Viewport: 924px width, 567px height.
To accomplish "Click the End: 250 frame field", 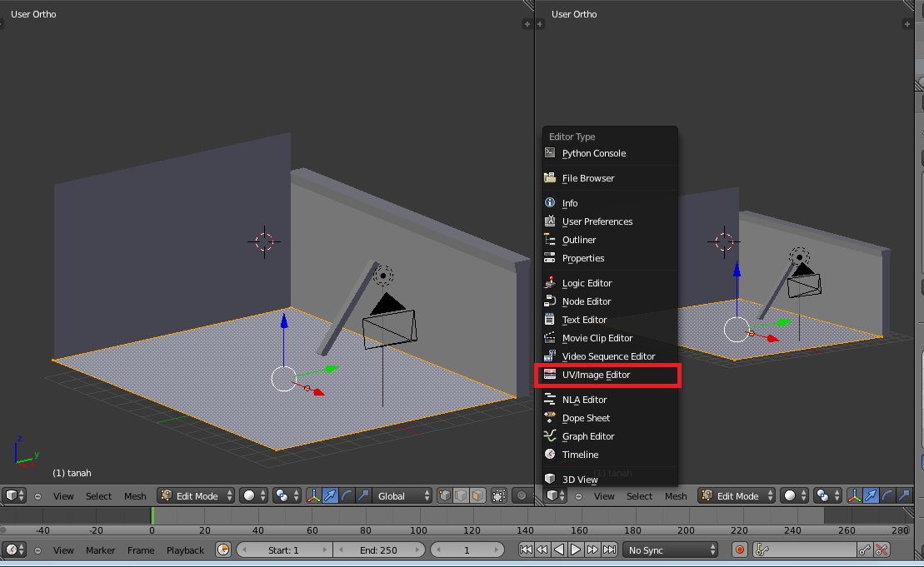I will tap(379, 550).
